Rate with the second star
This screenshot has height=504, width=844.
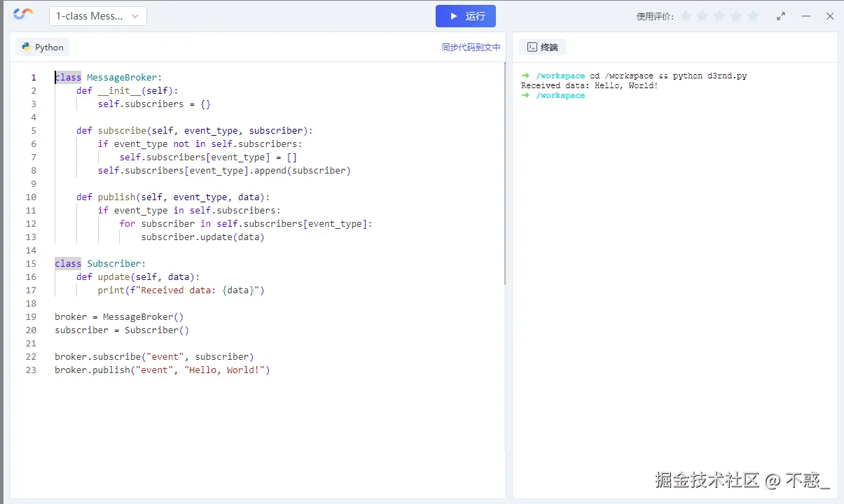pos(703,15)
